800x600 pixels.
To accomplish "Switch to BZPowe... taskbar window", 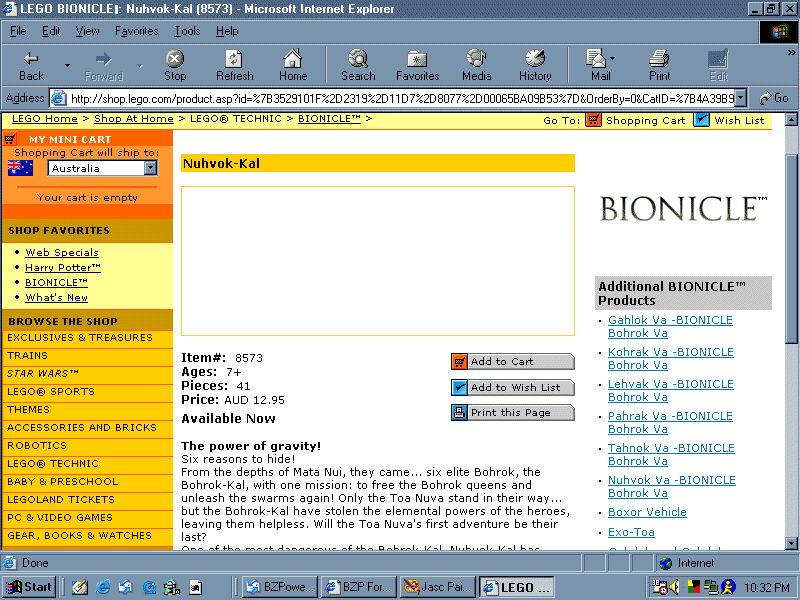I will (x=280, y=587).
